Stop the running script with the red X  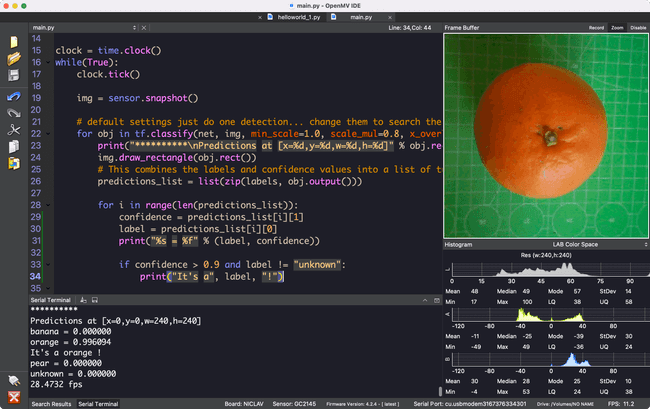click(13, 396)
